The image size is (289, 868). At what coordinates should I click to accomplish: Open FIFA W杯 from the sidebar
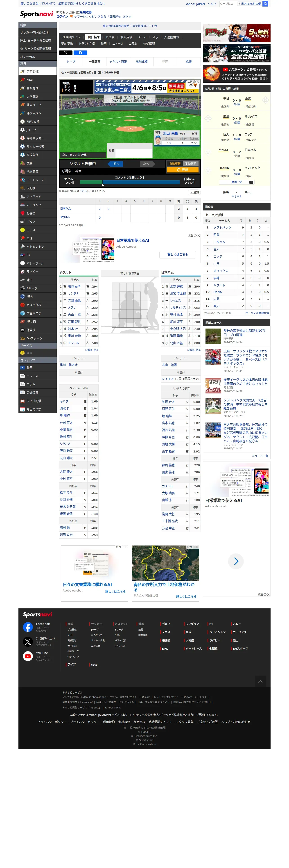tap(37, 122)
